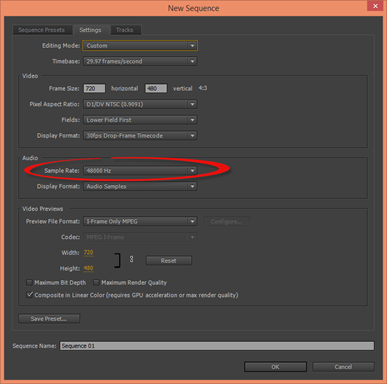Click the Save Preset button

pos(49,319)
